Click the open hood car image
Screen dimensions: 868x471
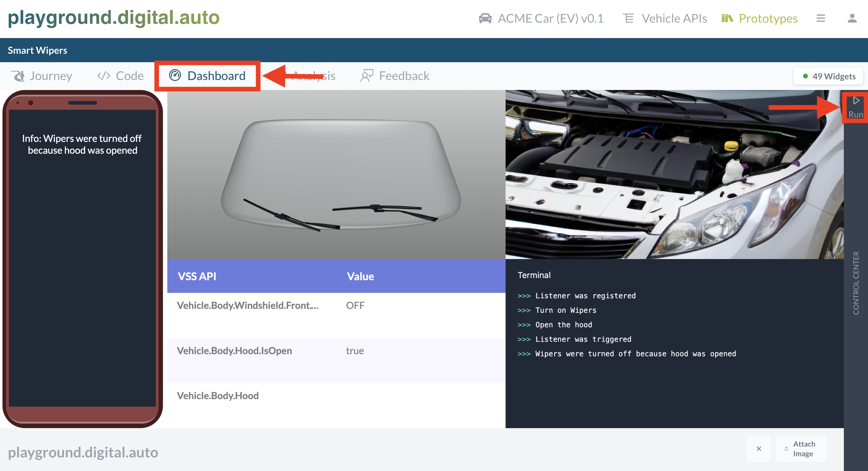point(674,175)
